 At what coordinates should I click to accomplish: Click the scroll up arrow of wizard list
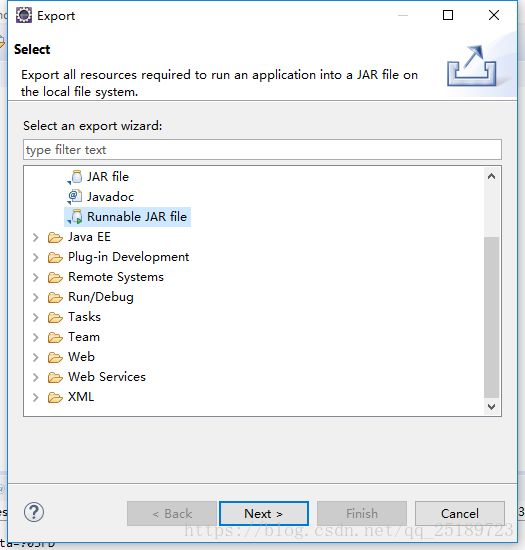point(491,176)
